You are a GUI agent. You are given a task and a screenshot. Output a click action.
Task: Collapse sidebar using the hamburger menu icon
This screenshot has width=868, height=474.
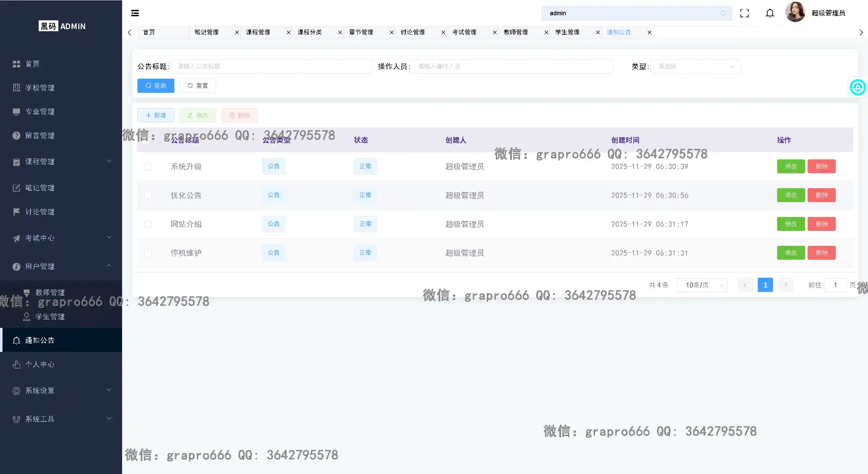(x=135, y=13)
